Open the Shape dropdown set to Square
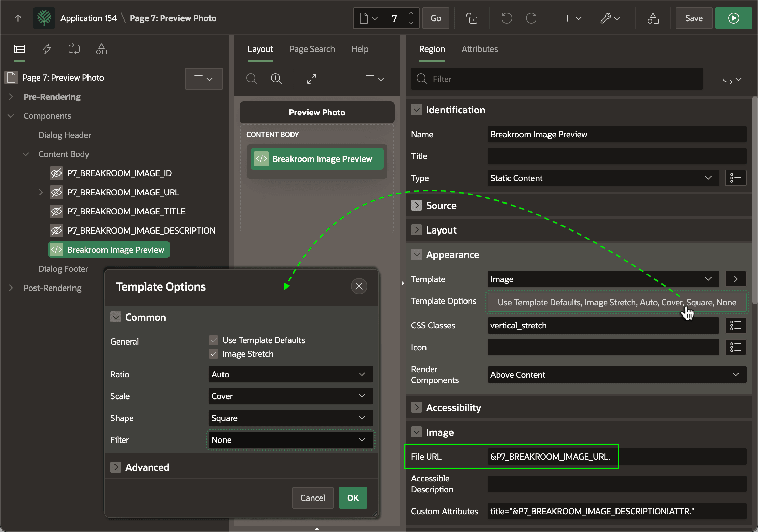This screenshot has width=758, height=532. click(290, 418)
